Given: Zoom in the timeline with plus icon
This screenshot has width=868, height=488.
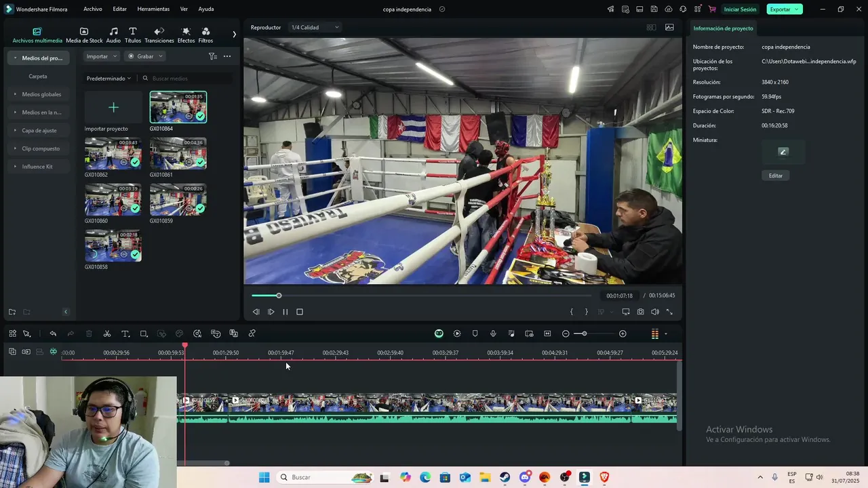Looking at the screenshot, I should click(623, 333).
